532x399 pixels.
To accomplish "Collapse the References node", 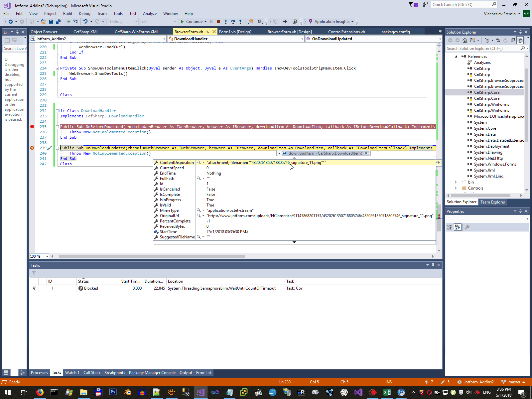I will (x=456, y=57).
